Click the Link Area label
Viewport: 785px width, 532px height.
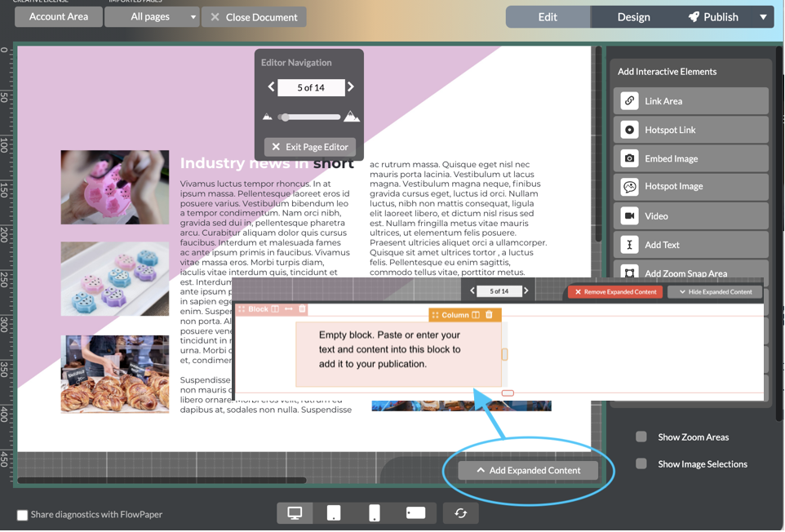pyautogui.click(x=663, y=101)
